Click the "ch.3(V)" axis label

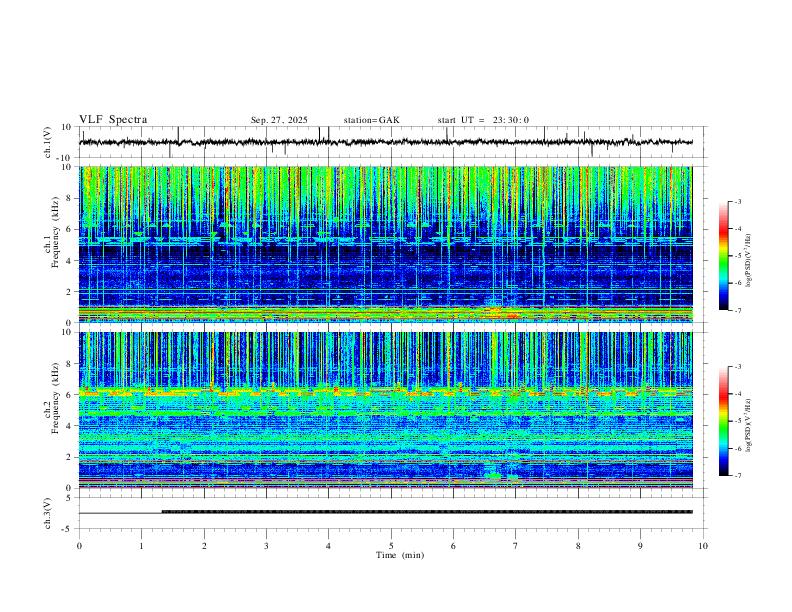(x=48, y=513)
